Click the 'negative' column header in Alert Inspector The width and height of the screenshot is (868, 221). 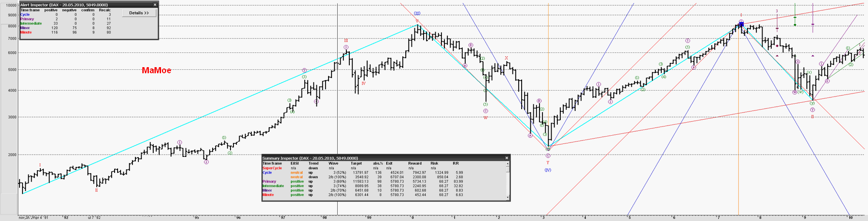(x=69, y=10)
